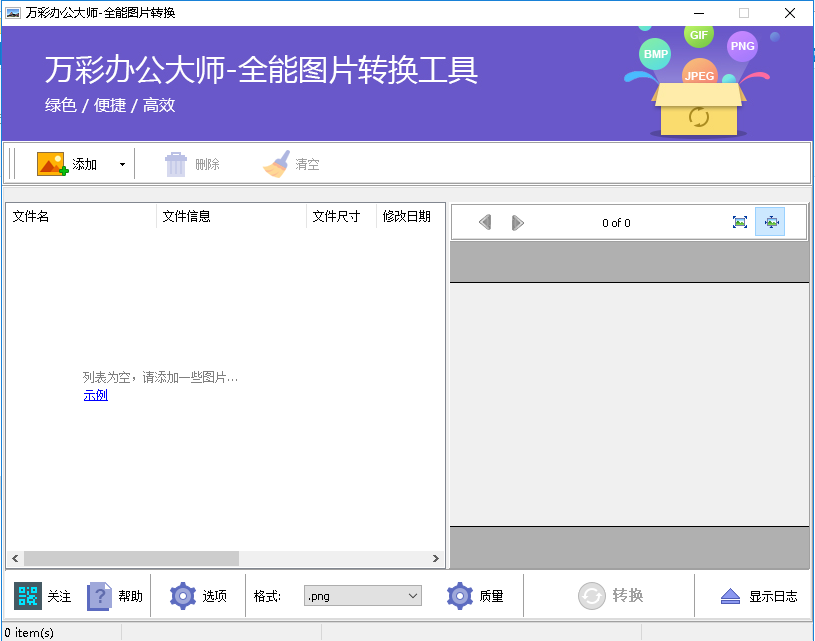
Task: Open quality settings via the 质量 gear icon
Action: tap(460, 596)
